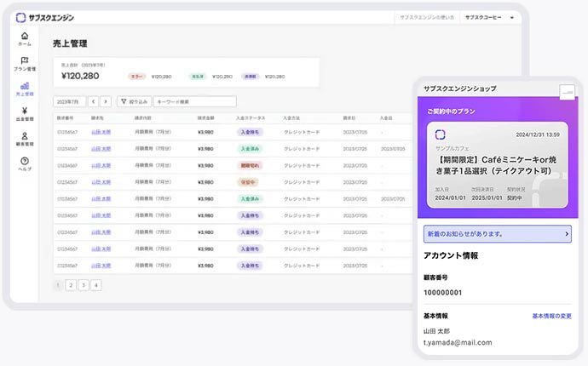The width and height of the screenshot is (588, 366).
Task: Click the ¥120,280 sales total
Action: click(80, 76)
